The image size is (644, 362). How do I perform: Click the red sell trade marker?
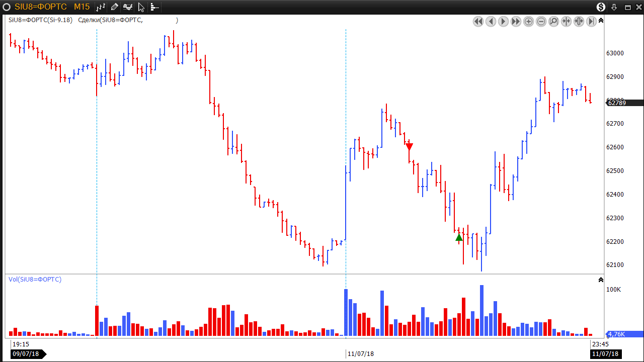pos(410,146)
